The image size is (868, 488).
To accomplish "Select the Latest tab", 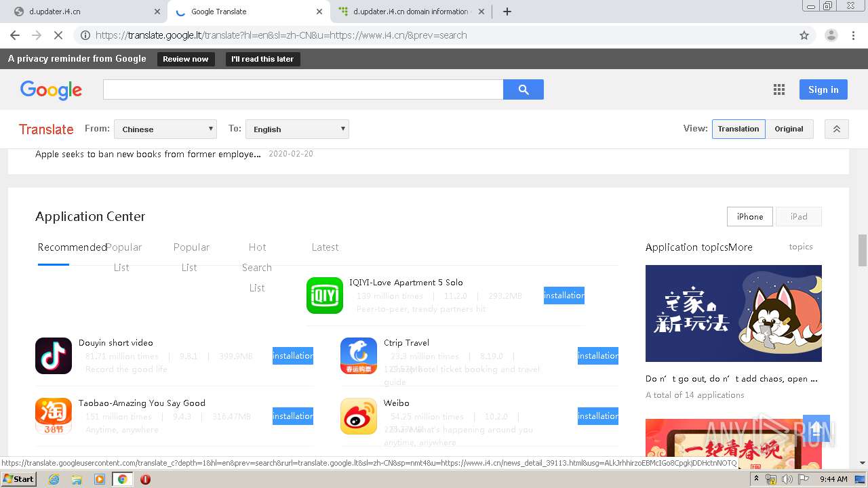I will tap(325, 247).
